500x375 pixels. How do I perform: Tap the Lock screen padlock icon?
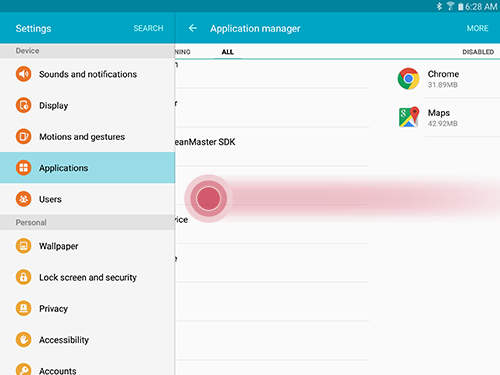(23, 277)
